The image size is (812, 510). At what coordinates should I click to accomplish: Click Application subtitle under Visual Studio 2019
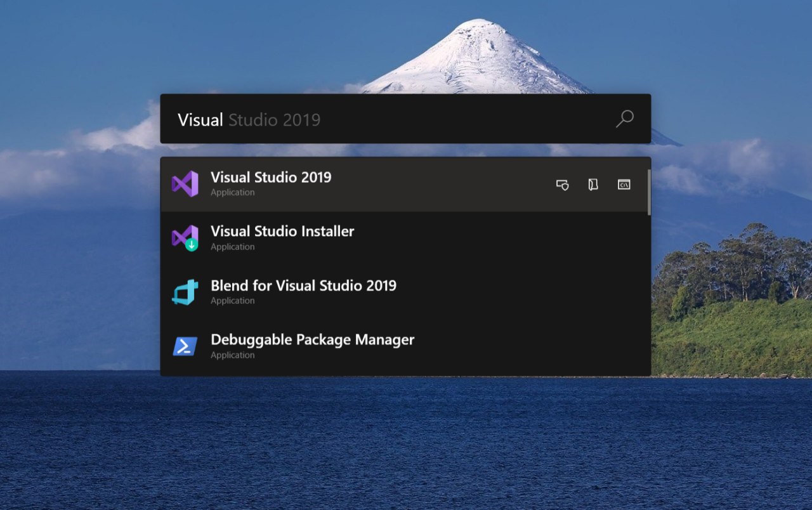pyautogui.click(x=232, y=192)
